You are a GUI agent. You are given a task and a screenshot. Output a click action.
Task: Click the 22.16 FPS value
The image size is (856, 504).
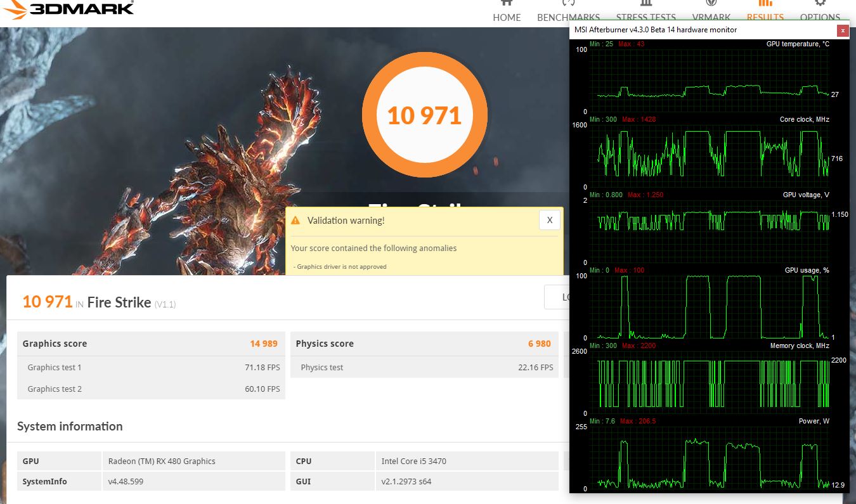coord(536,367)
